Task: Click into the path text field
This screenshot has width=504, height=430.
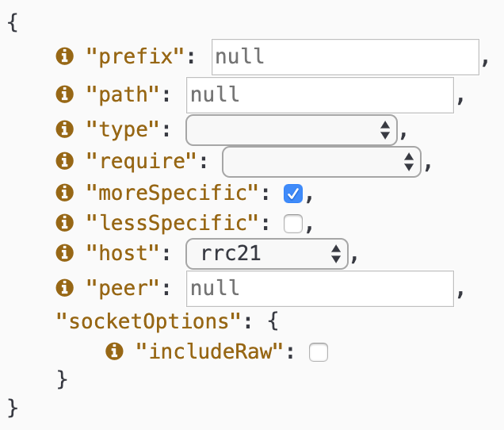Action: tap(320, 95)
